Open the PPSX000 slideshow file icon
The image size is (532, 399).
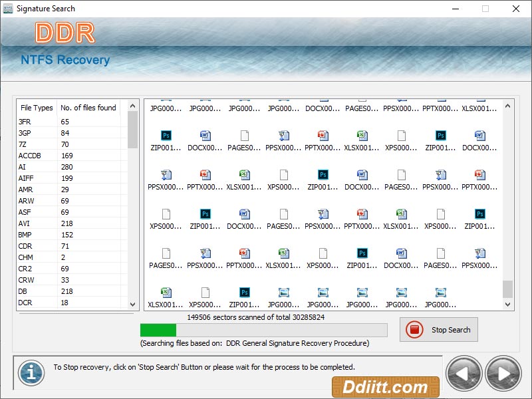tap(284, 136)
